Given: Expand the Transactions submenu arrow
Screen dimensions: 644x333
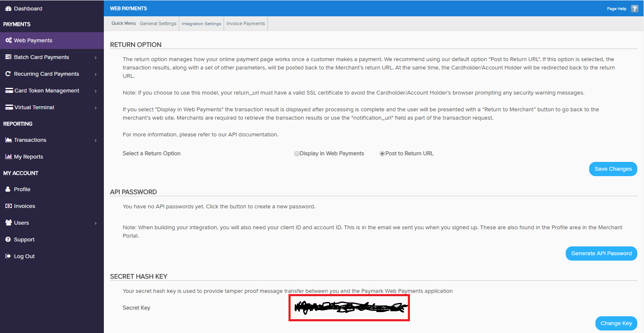Looking at the screenshot, I should [96, 140].
